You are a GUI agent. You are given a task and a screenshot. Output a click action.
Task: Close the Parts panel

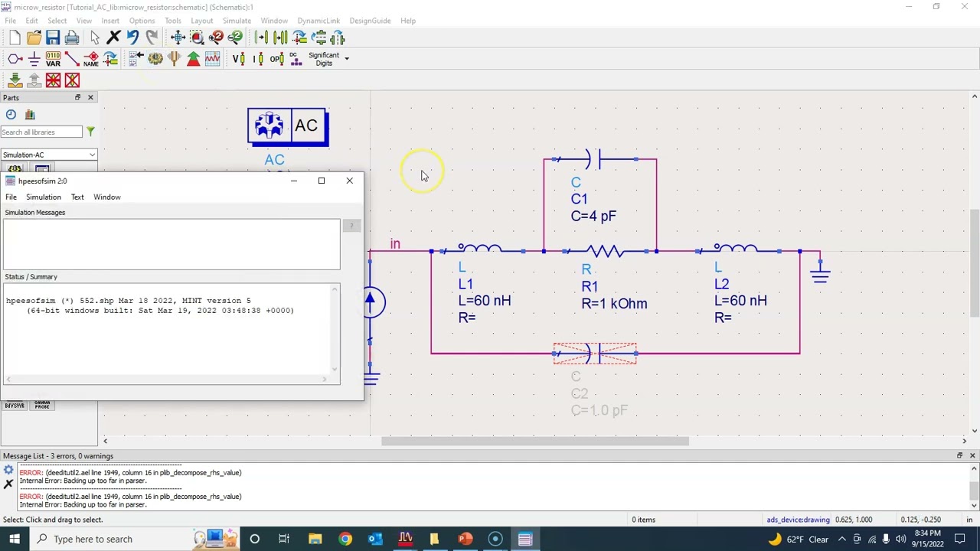click(90, 98)
